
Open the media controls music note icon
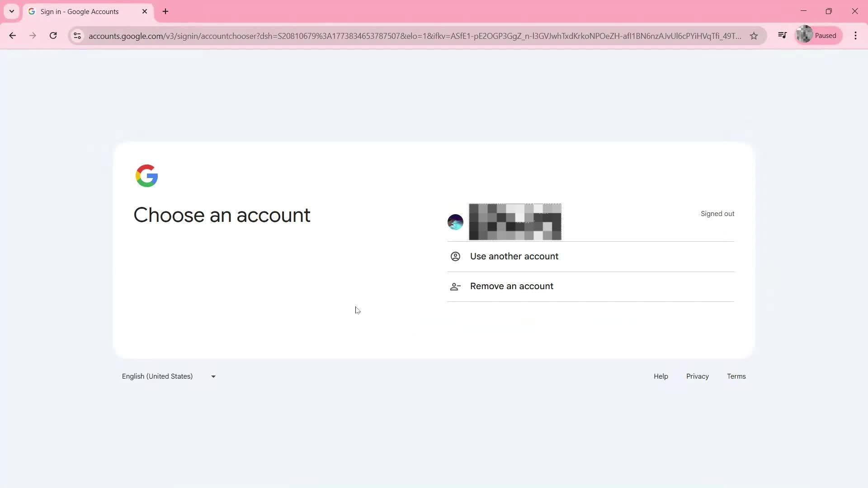point(783,35)
